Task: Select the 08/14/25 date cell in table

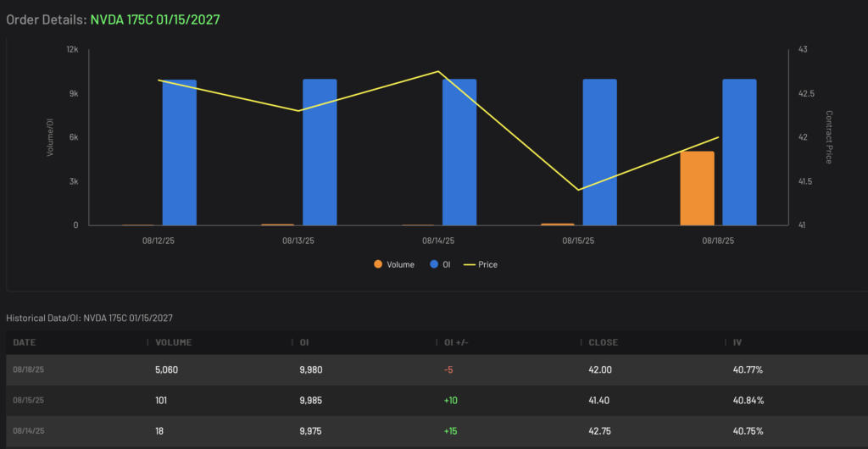Action: click(29, 430)
